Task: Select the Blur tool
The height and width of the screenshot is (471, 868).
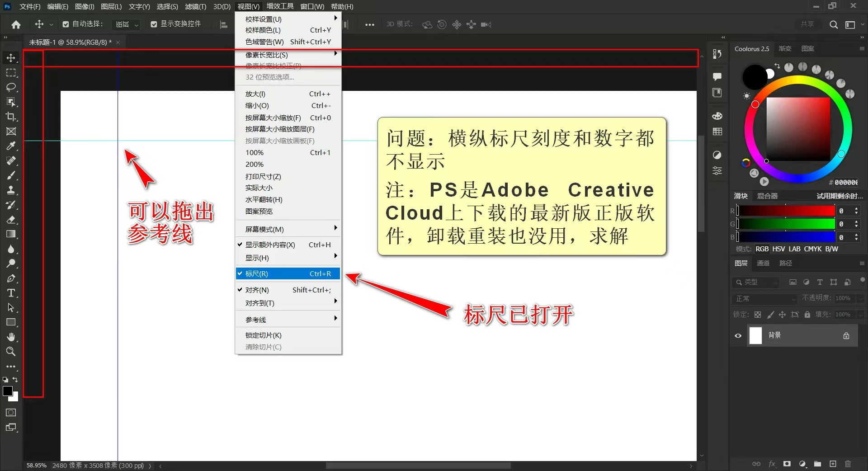Action: tap(11, 249)
